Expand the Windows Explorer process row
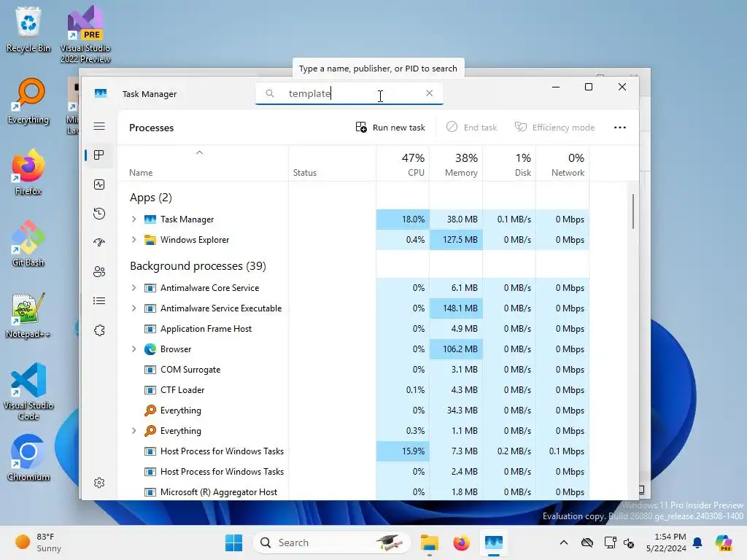Image resolution: width=747 pixels, height=560 pixels. 134,239
